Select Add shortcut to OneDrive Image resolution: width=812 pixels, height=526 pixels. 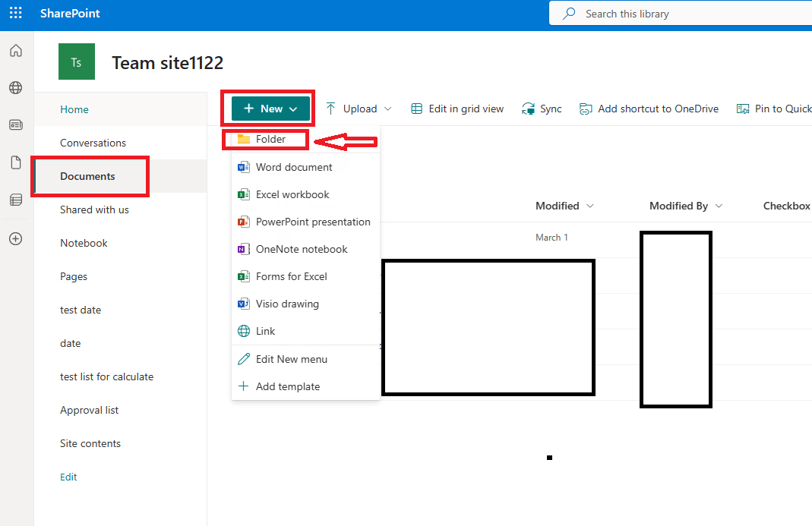pos(649,109)
